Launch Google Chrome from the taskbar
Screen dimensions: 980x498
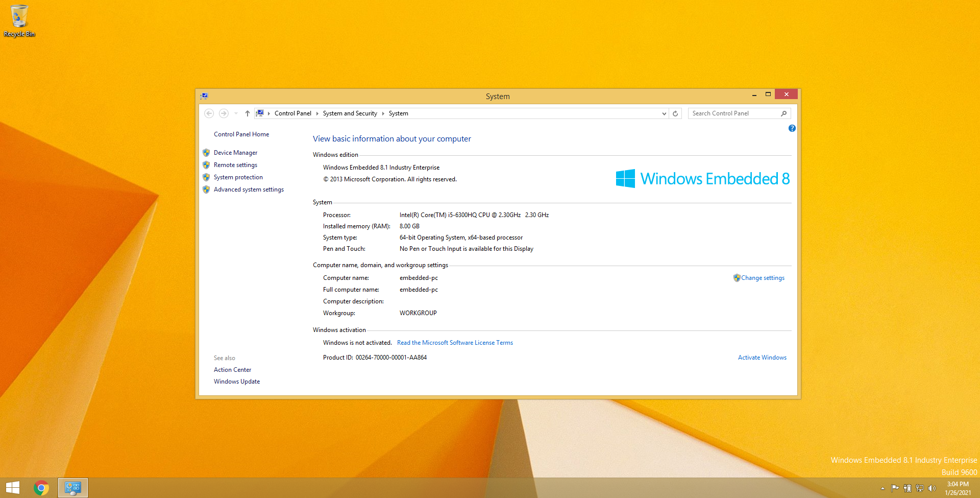pos(41,488)
